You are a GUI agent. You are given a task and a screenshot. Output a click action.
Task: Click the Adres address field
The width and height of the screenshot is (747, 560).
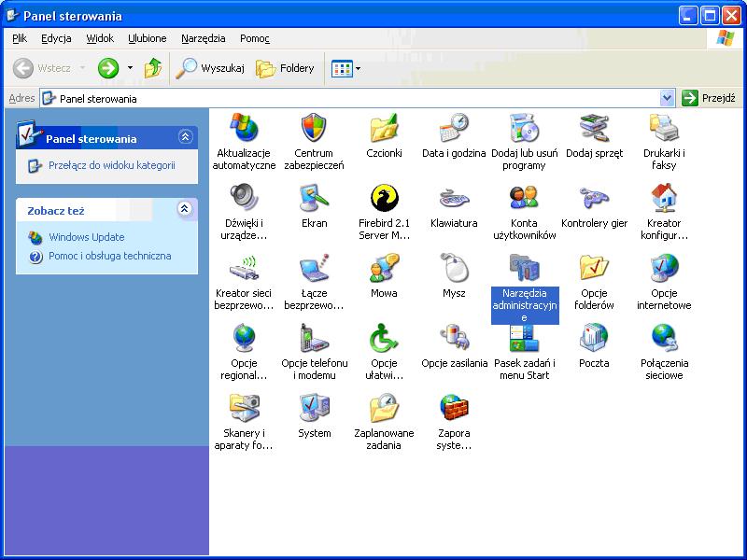(x=355, y=98)
